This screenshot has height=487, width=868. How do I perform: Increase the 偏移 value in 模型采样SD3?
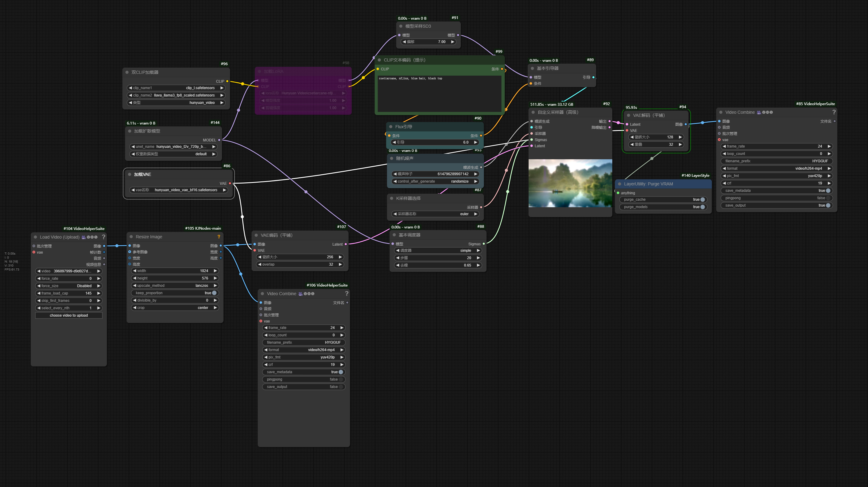[x=453, y=42]
